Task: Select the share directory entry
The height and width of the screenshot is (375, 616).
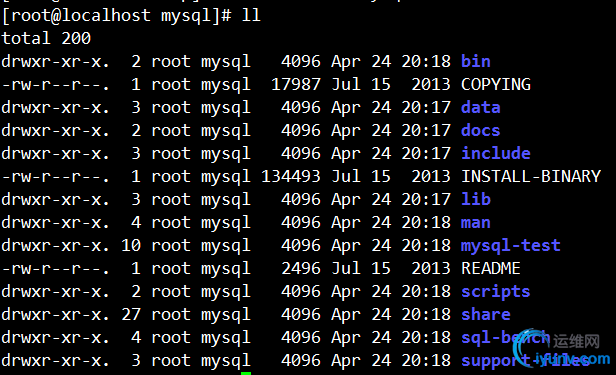Action: pyautogui.click(x=486, y=314)
